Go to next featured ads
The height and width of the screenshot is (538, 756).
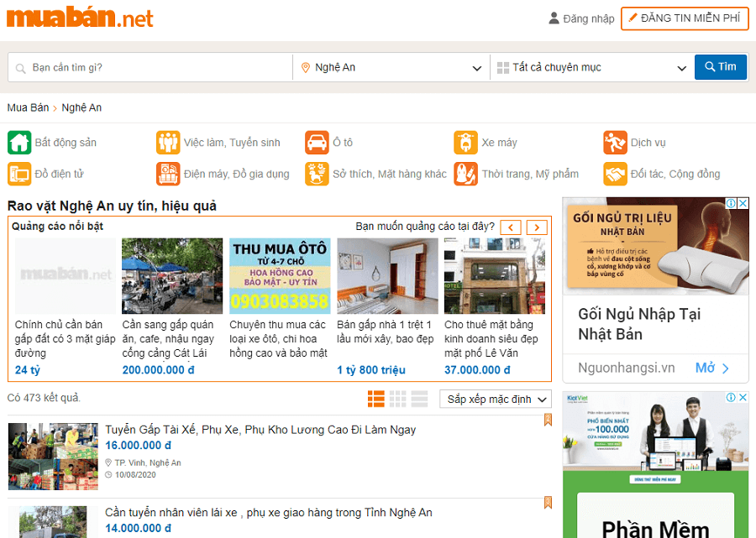[537, 227]
